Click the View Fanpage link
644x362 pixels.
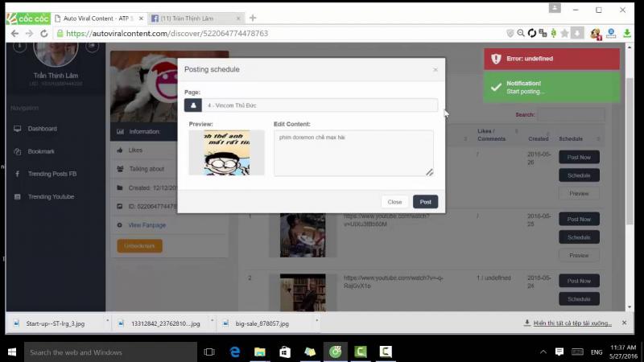pos(147,225)
